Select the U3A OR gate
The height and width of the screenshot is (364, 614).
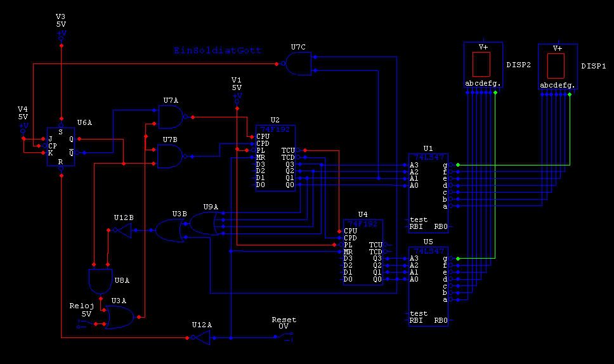[x=120, y=317]
